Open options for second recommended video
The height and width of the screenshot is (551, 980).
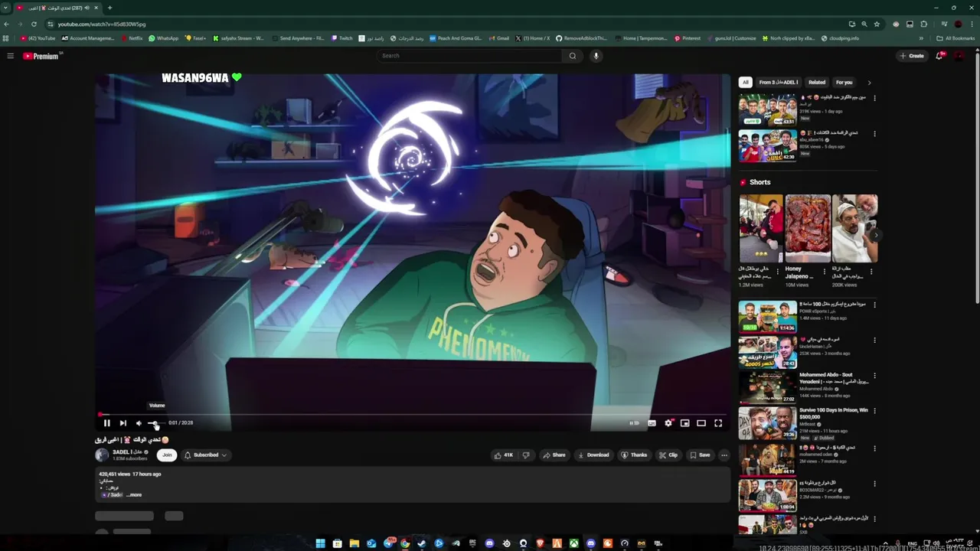(x=874, y=133)
